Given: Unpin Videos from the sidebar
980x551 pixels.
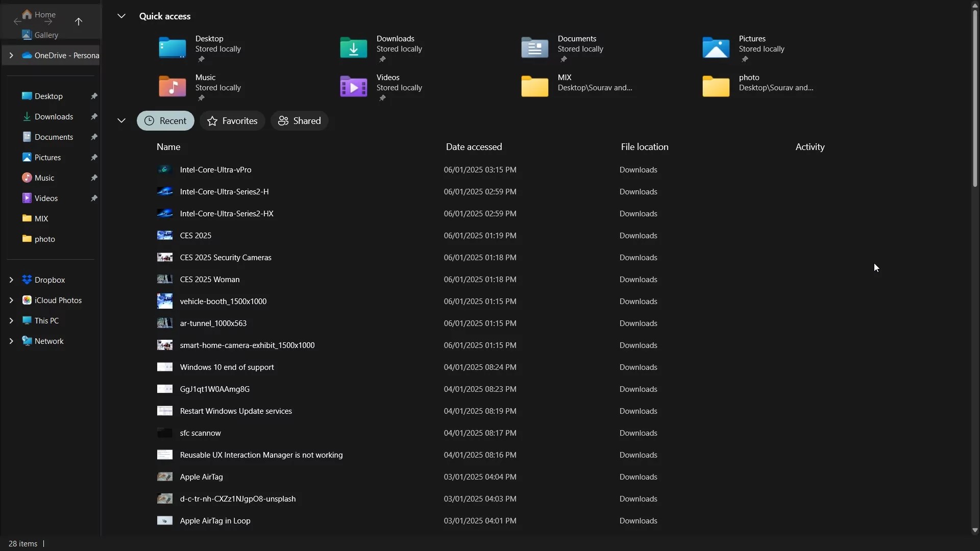Looking at the screenshot, I should [94, 198].
